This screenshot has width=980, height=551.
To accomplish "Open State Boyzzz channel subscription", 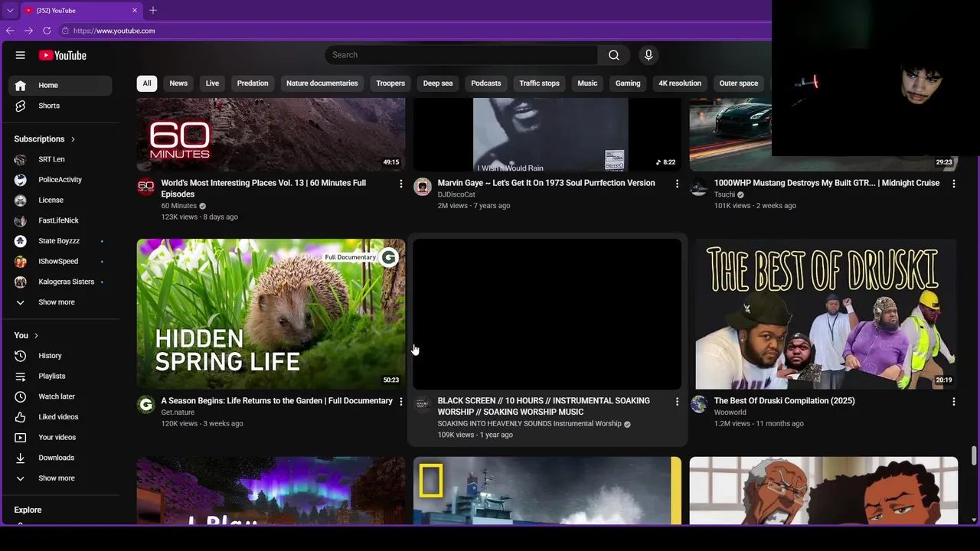I will pos(60,241).
